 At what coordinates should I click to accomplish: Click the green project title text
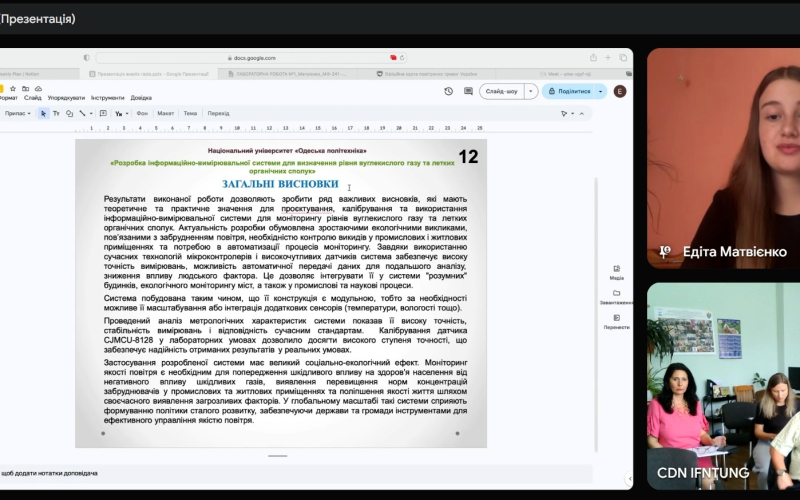point(282,167)
